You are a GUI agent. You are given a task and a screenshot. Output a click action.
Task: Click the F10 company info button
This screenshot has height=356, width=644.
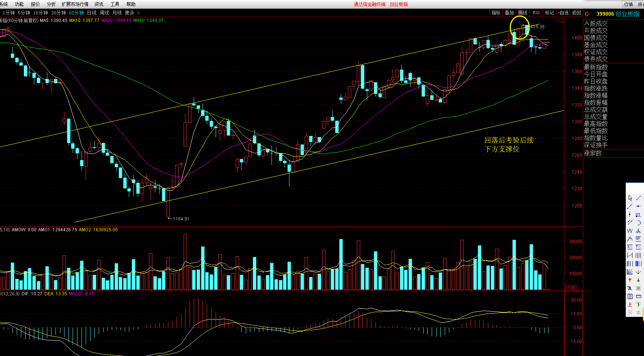click(x=536, y=13)
